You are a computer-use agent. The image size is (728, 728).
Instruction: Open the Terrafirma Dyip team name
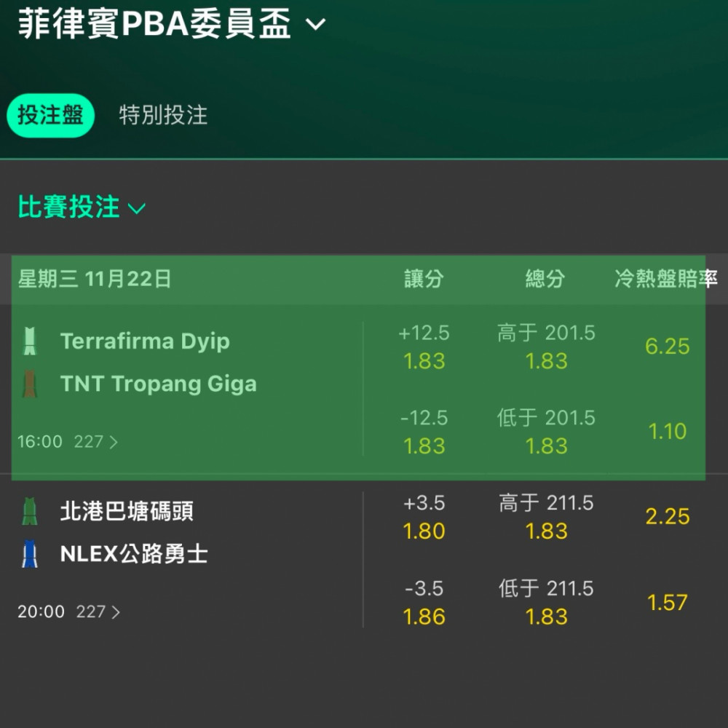click(x=145, y=341)
